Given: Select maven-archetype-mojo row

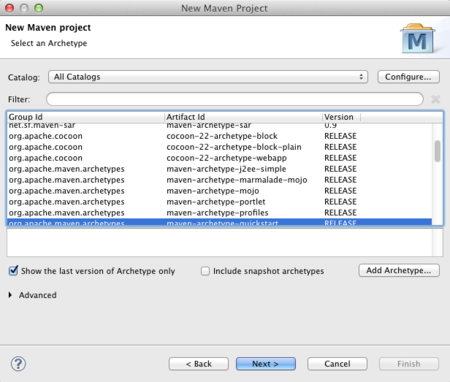Looking at the screenshot, I should point(219,191).
